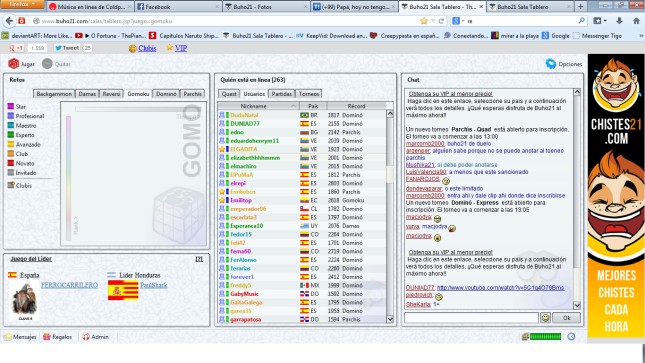Open the Usuarios tab

tap(254, 94)
